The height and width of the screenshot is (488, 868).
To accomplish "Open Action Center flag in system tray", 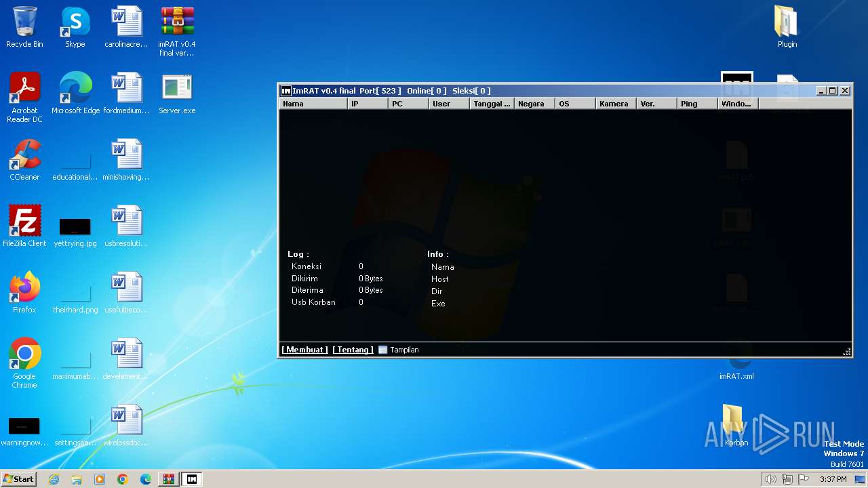I will click(x=804, y=479).
